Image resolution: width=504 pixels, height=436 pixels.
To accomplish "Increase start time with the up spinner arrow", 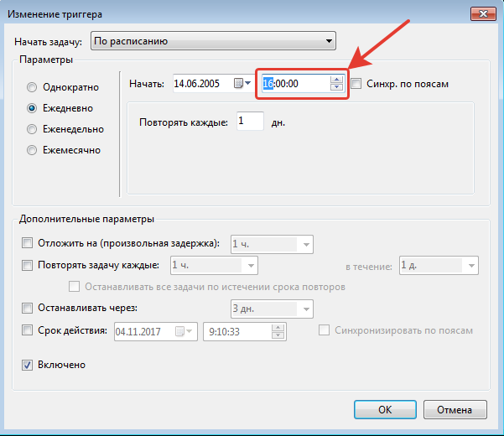I will click(x=336, y=80).
